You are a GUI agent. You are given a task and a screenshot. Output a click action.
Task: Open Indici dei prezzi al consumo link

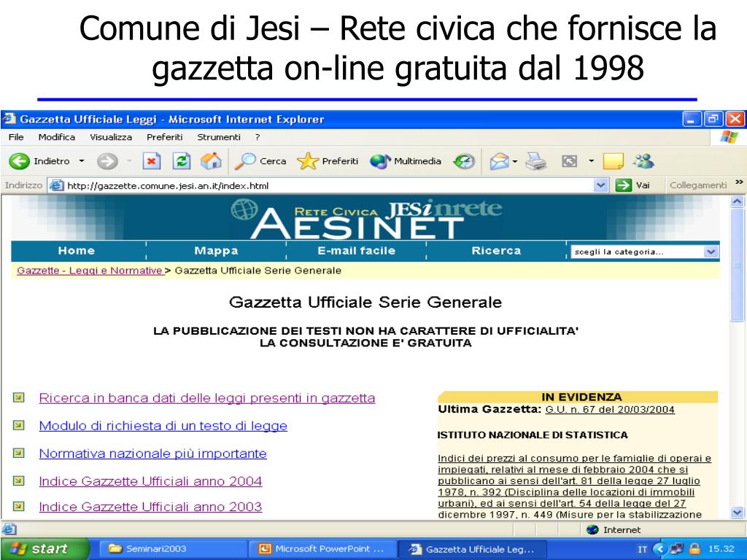click(x=574, y=486)
